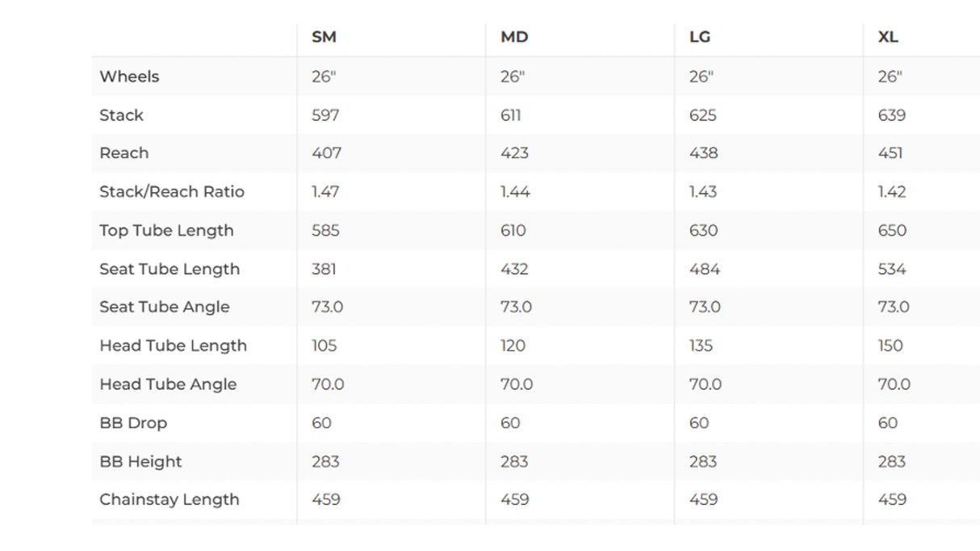
Task: Click the SM size column header
Action: coord(324,37)
